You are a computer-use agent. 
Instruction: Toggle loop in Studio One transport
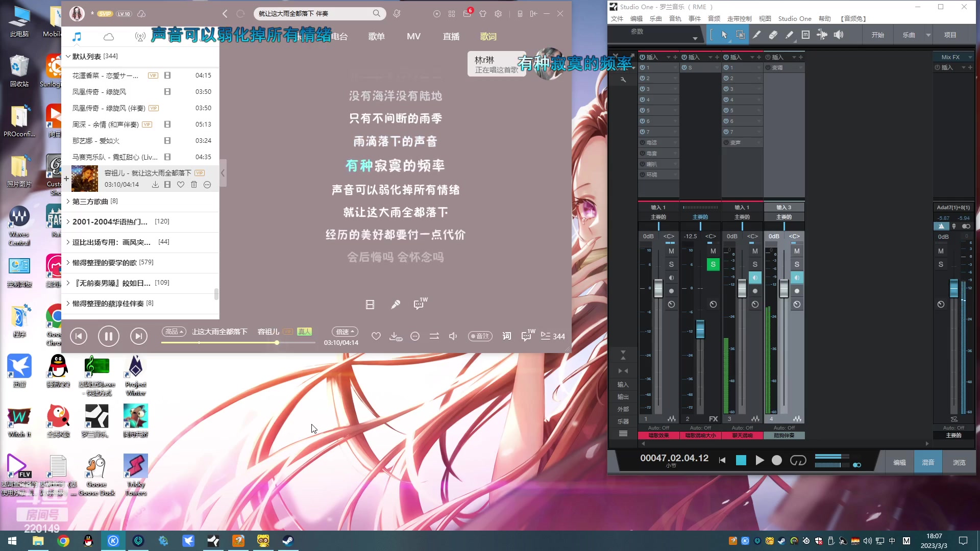tap(798, 461)
